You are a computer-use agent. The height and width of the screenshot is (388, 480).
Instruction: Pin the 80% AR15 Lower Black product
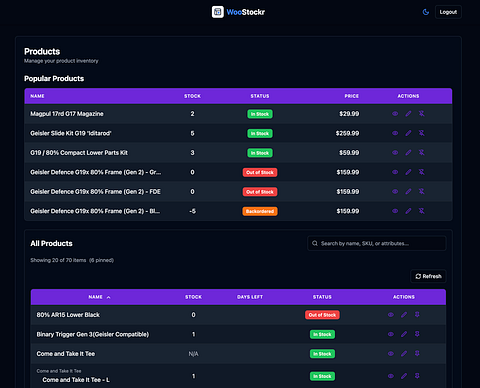click(x=417, y=315)
